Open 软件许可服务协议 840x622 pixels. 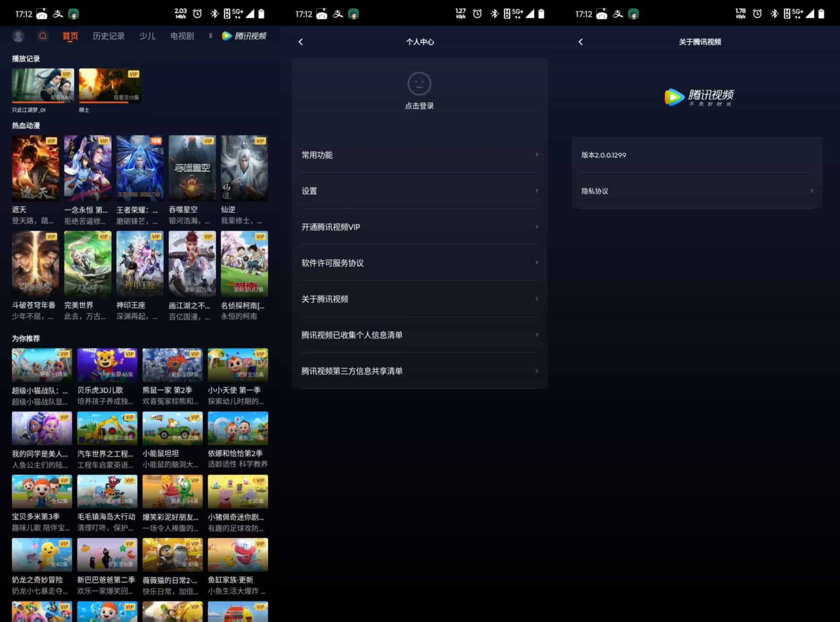332,263
